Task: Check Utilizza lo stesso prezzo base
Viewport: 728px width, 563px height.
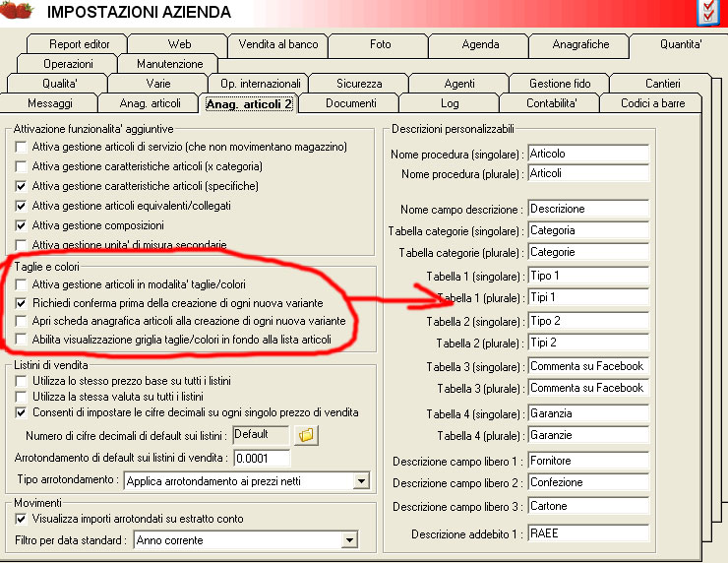Action: [21, 381]
